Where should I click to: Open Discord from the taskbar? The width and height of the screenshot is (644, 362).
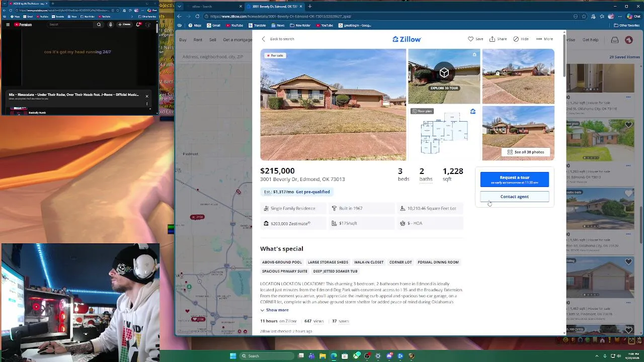pos(389,356)
